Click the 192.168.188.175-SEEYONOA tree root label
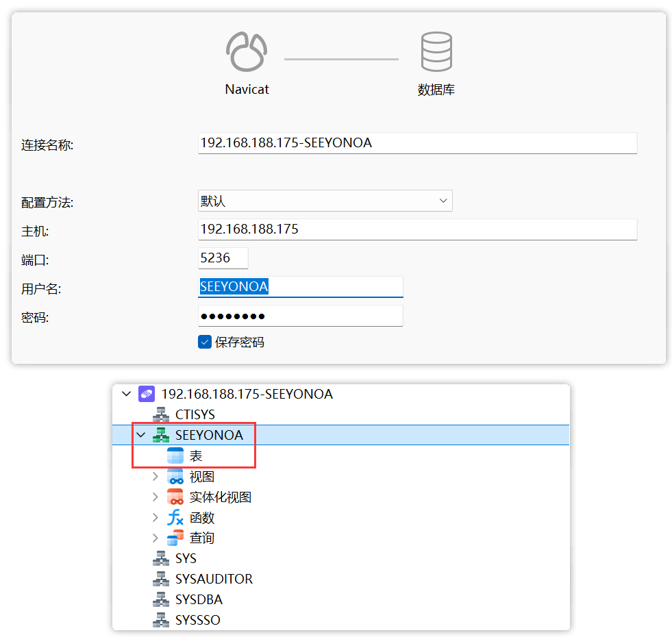 point(247,394)
